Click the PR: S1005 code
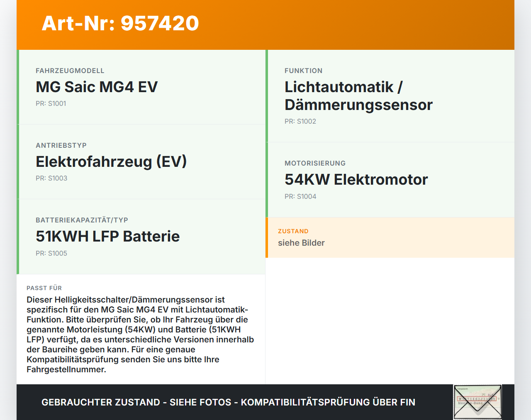Viewport: 531px width, 420px height. click(x=51, y=254)
